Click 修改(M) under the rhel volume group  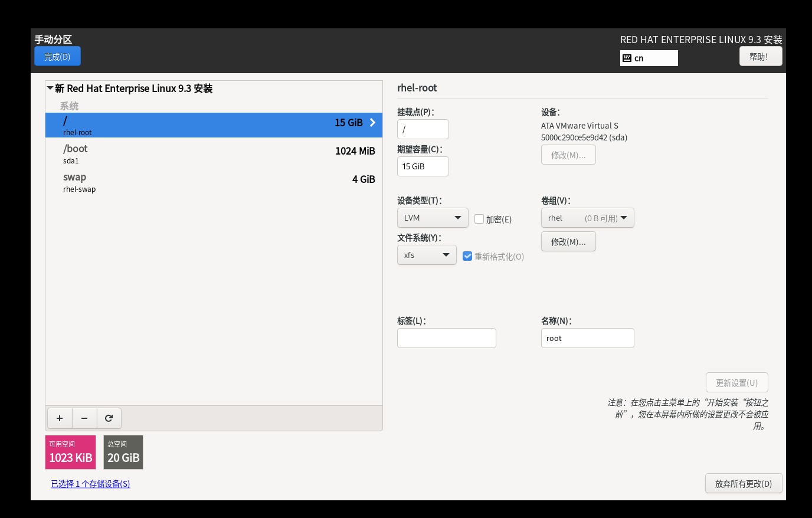pos(568,241)
